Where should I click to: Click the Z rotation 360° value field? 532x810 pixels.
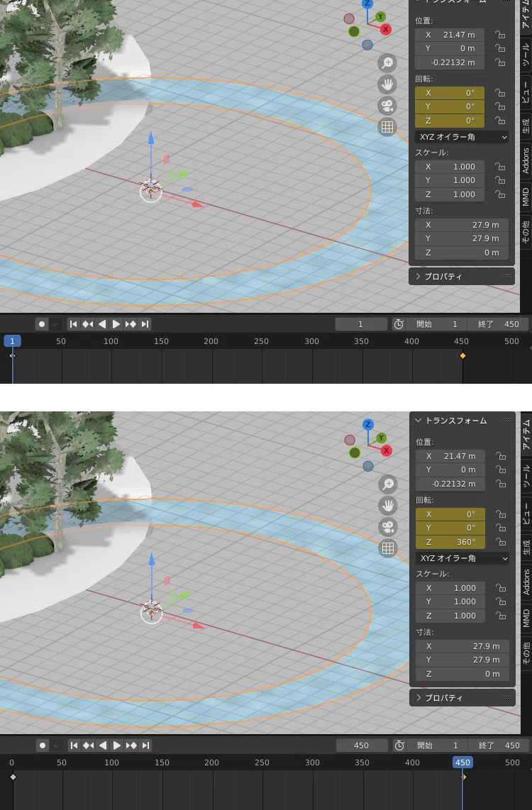tap(450, 542)
